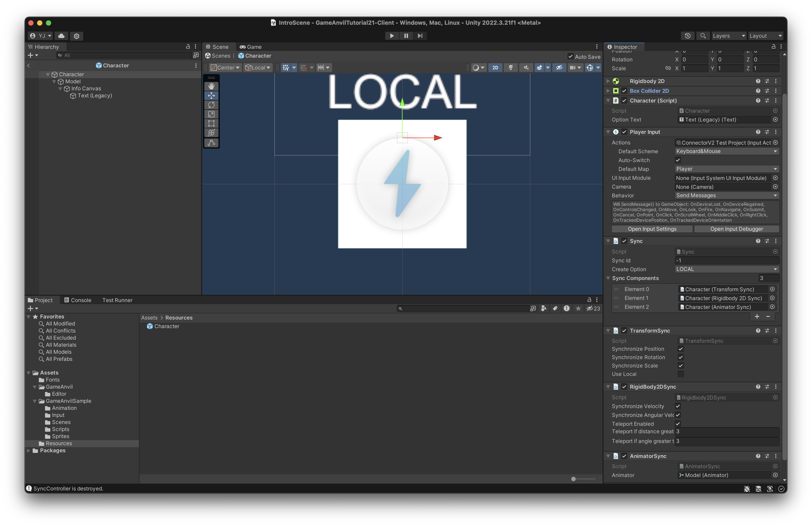Screen dimensions: 812x526
Task: Select the Move tool
Action: click(x=211, y=96)
